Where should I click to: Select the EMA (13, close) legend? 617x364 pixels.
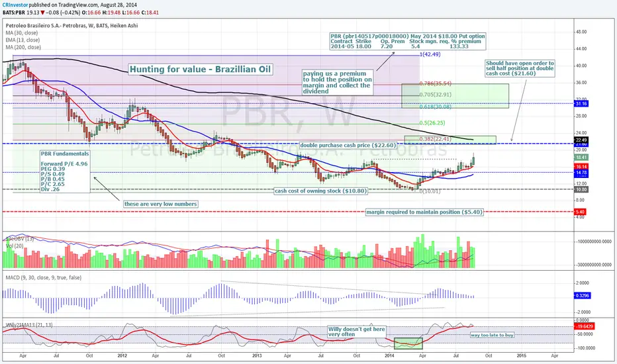pyautogui.click(x=23, y=40)
